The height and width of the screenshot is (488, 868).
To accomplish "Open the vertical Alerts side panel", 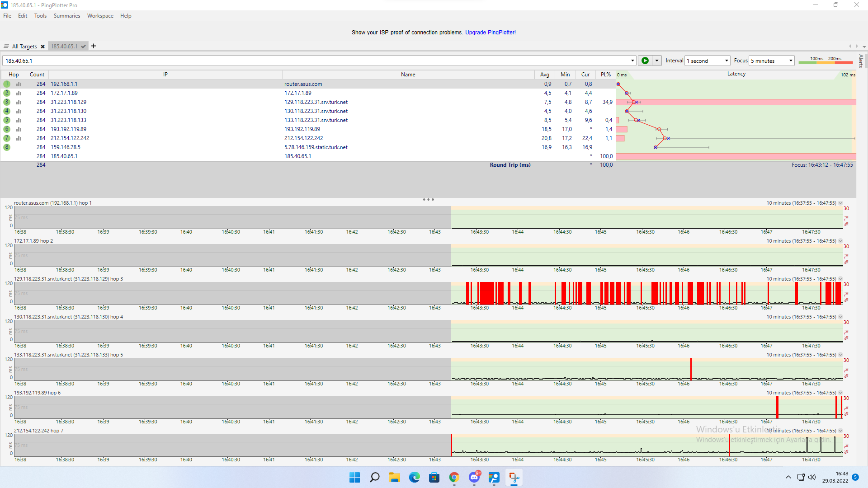I will 861,61.
